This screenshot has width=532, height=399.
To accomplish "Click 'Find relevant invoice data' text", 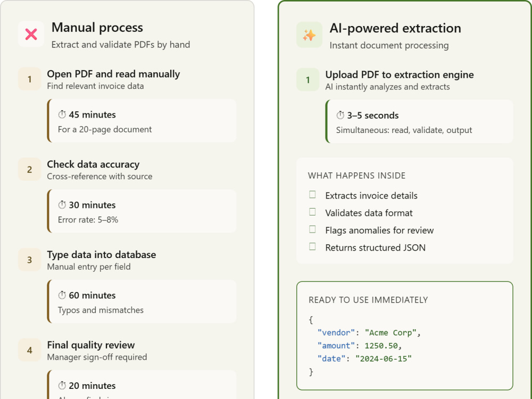I will 95,86.
